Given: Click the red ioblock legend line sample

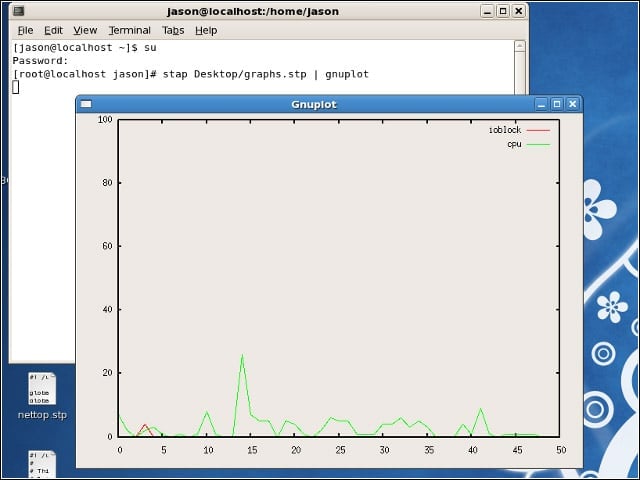Looking at the screenshot, I should point(538,130).
